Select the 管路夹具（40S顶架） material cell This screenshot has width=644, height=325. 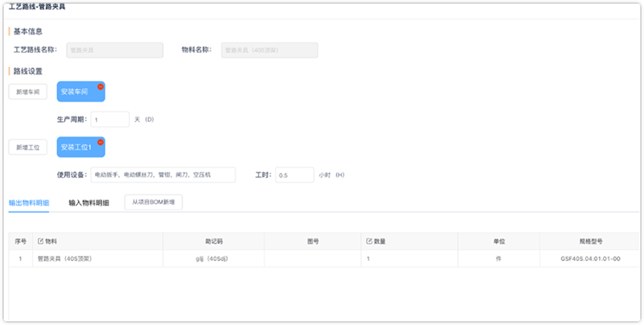(98, 258)
